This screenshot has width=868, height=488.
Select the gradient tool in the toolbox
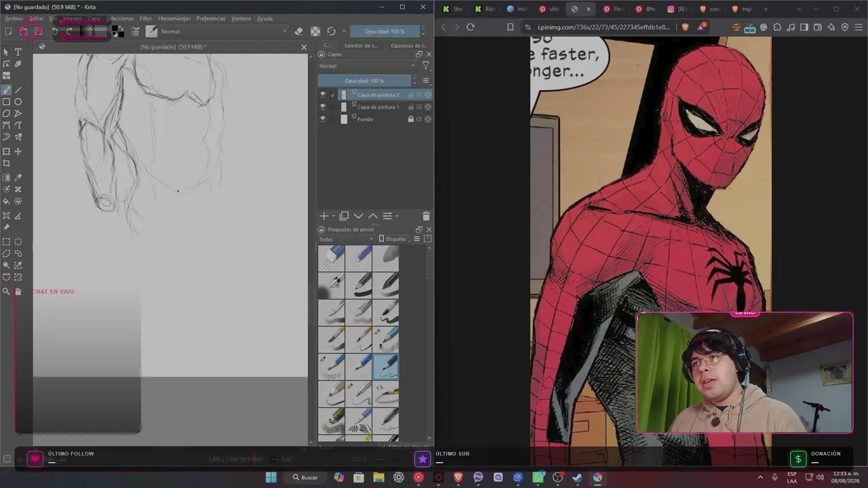6,178
